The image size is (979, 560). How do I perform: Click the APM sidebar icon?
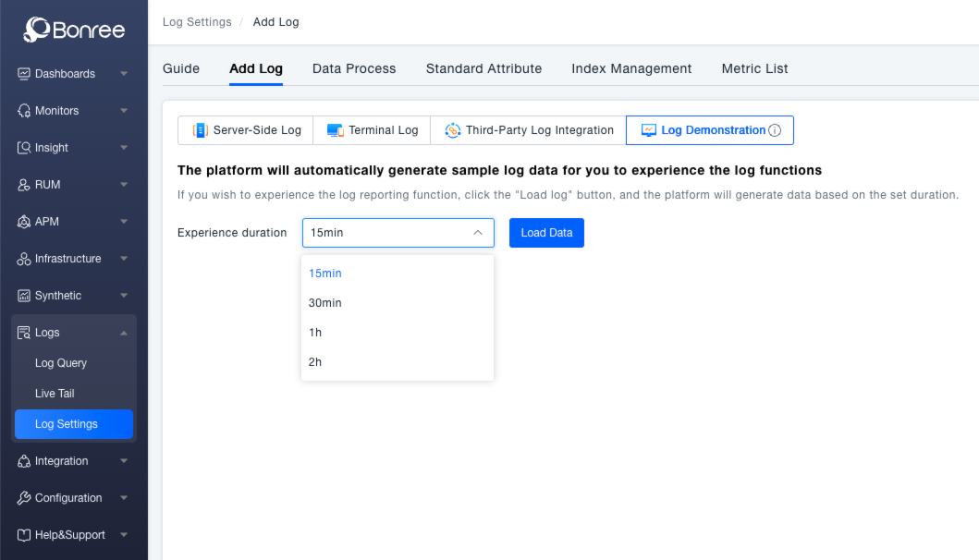24,222
